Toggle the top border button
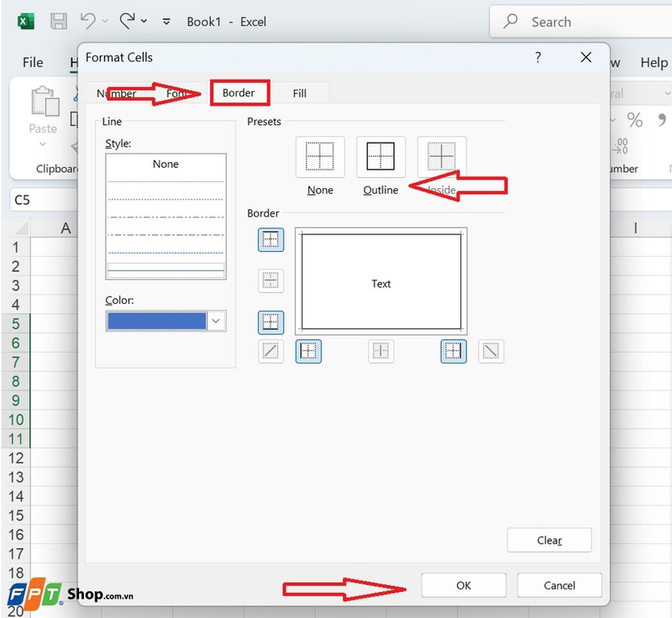The image size is (672, 618). click(x=270, y=239)
